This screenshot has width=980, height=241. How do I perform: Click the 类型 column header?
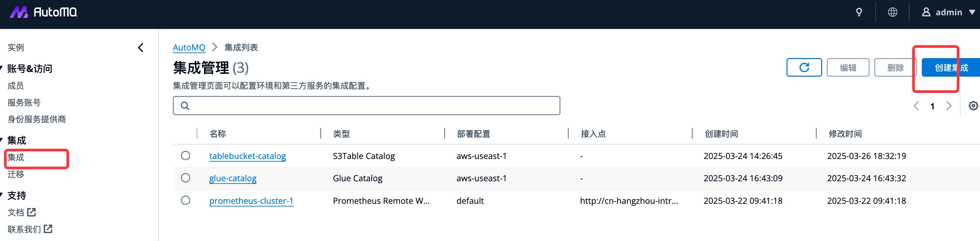point(341,134)
